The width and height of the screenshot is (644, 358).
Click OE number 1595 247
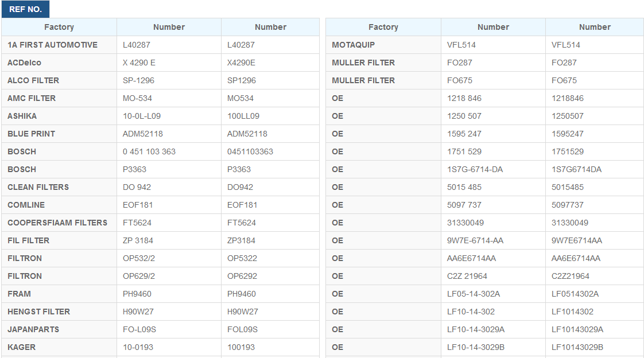click(x=464, y=134)
